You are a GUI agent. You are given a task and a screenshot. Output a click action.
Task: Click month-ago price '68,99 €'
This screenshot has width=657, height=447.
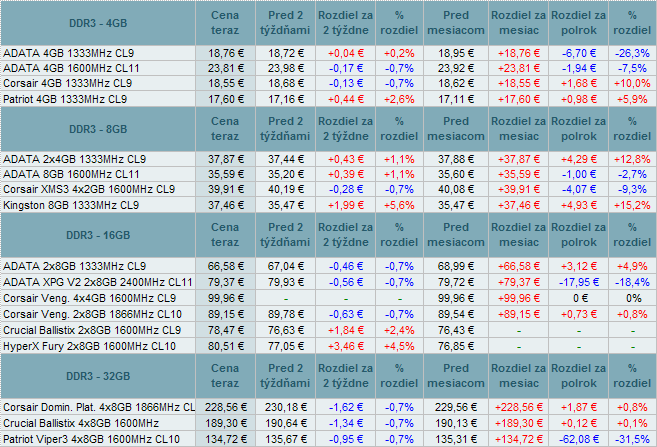(456, 266)
